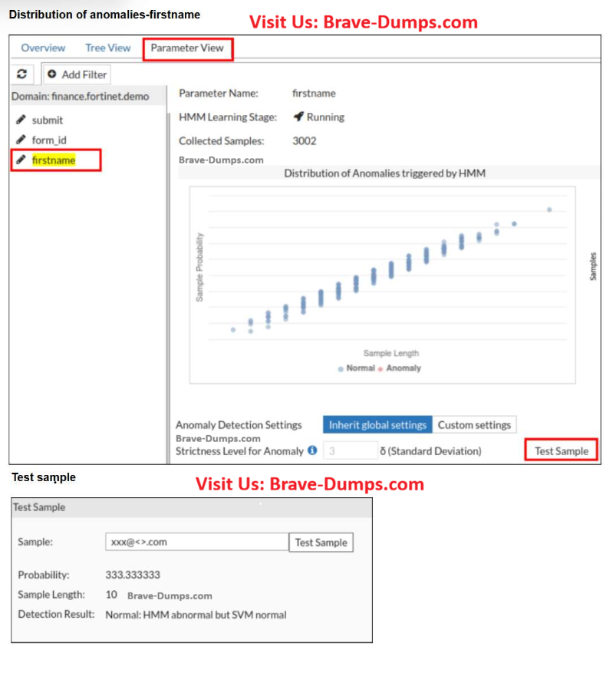The width and height of the screenshot is (616, 673).
Task: Click the Domain finance.fortinet.demo header
Action: 81,97
